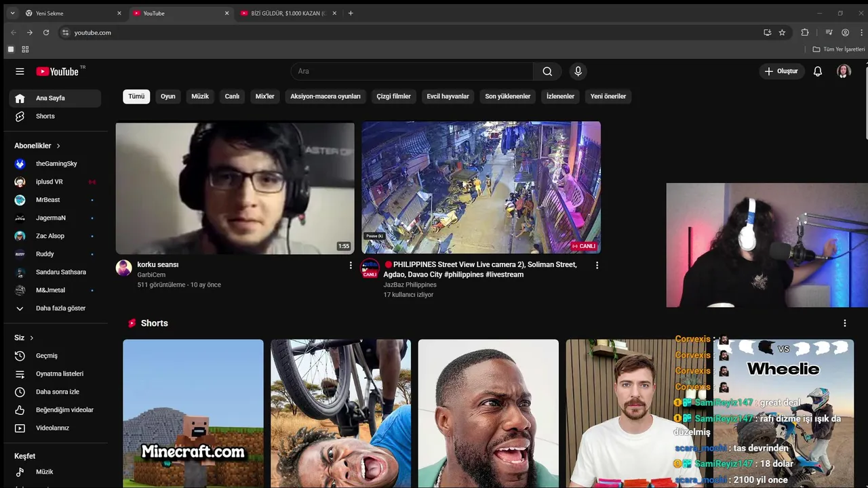Open Ruddy subscription

(55, 254)
